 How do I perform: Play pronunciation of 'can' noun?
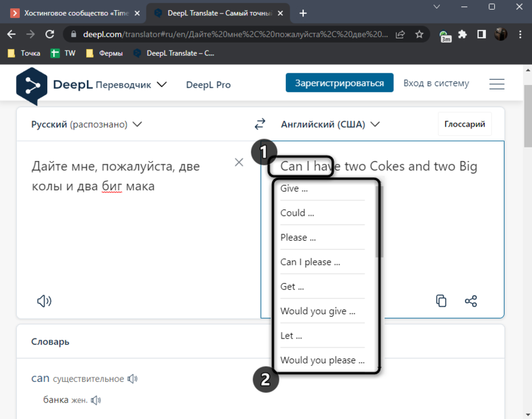(x=132, y=379)
